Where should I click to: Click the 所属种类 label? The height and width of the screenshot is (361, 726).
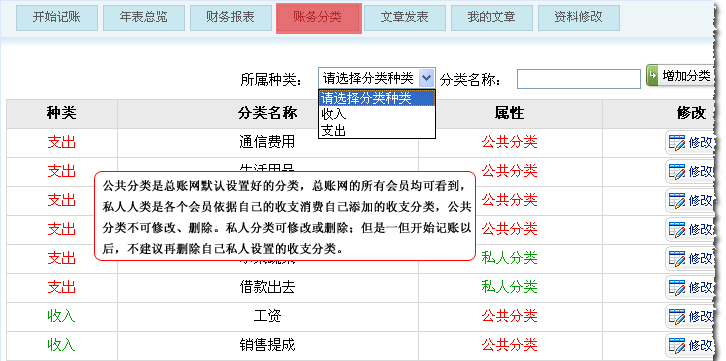(271, 80)
